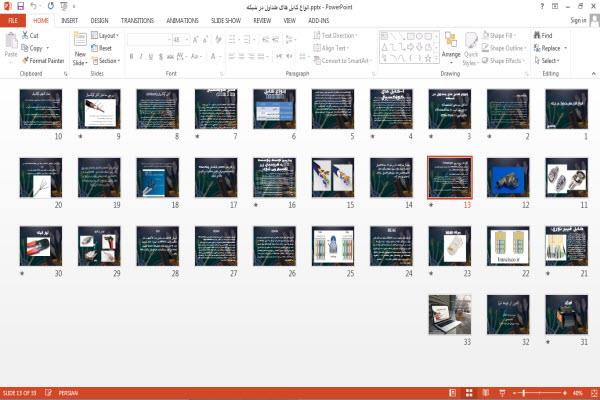Toggle the bullets list button
Image resolution: width=600 pixels, height=400 pixels.
coord(233,39)
